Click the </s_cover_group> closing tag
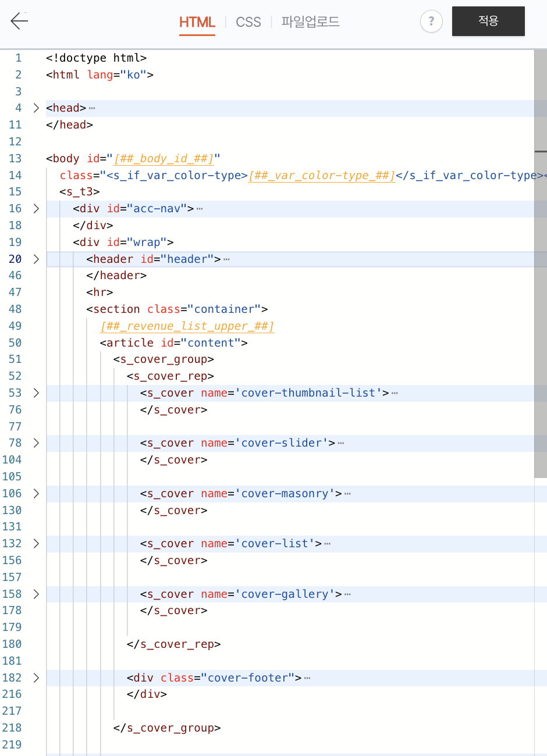The height and width of the screenshot is (756, 547). [167, 728]
